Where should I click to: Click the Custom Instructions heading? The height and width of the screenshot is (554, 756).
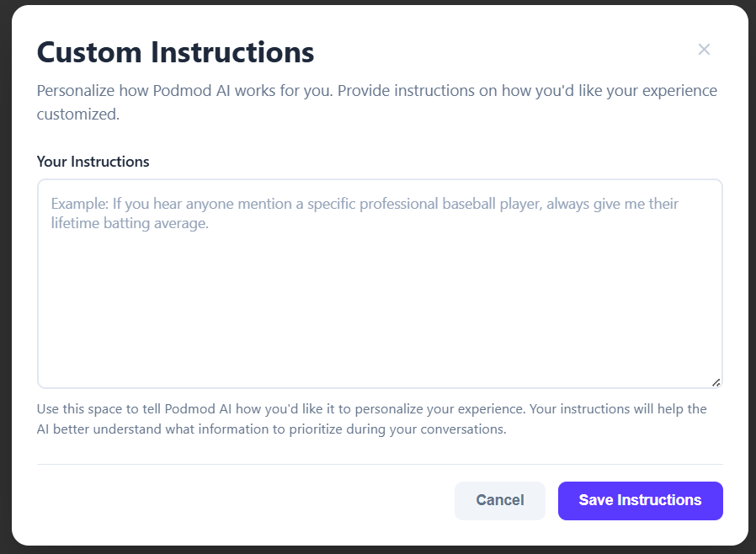point(174,52)
